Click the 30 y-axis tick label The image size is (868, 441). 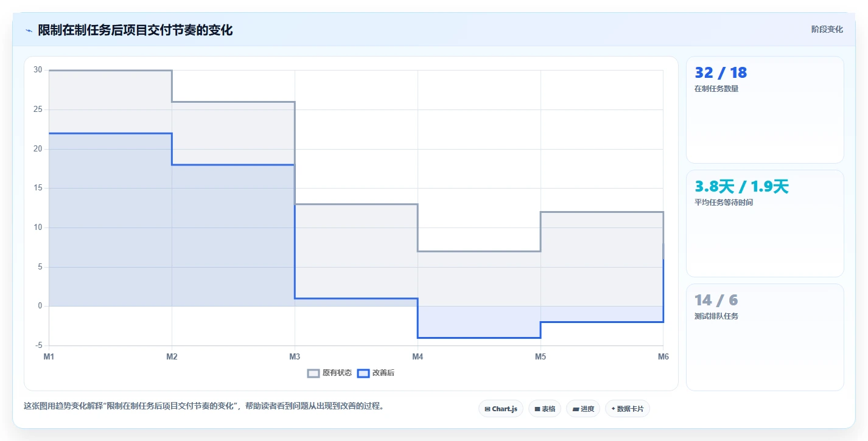click(38, 70)
